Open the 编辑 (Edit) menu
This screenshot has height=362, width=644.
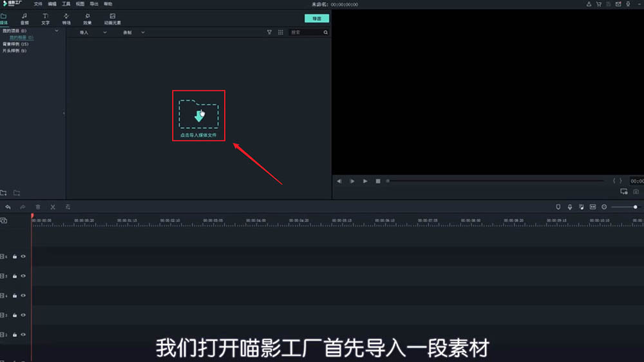click(x=52, y=4)
